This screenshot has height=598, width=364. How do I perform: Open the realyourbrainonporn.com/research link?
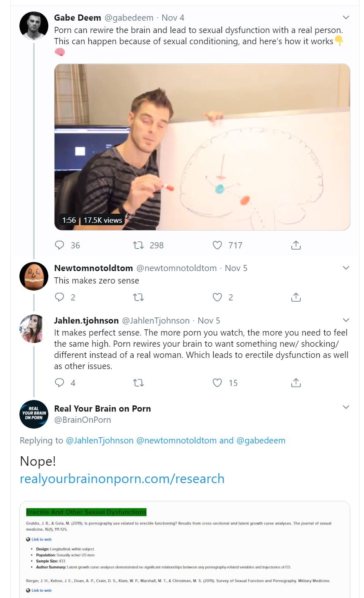tap(122, 479)
